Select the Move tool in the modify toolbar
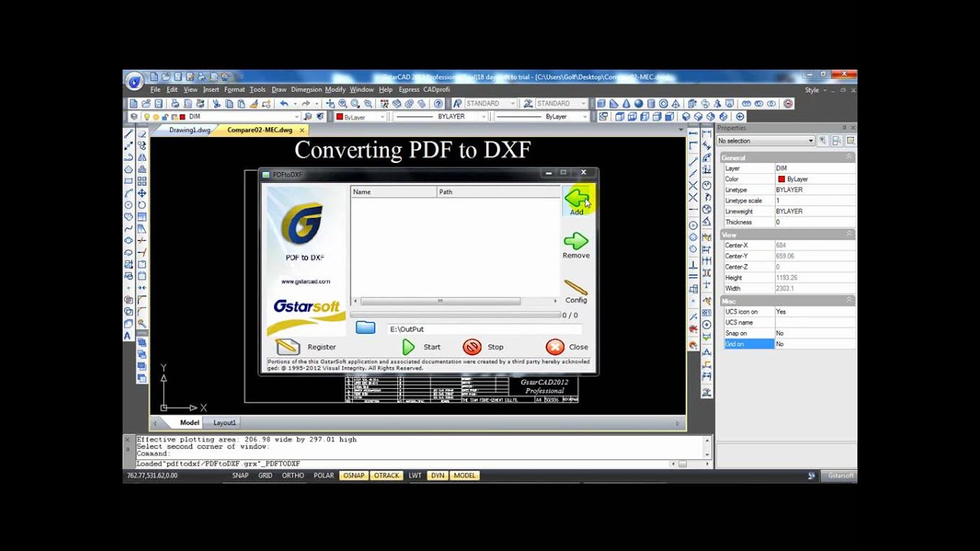Viewport: 980px width, 551px height. point(142,193)
